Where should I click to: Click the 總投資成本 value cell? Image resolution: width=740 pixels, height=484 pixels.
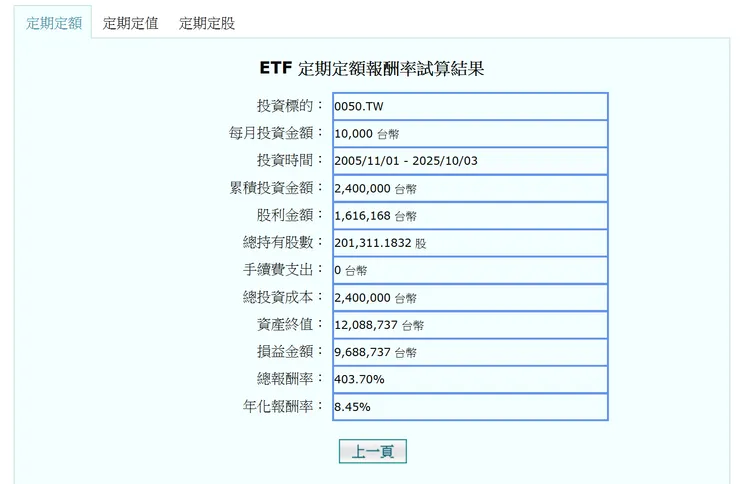(x=470, y=298)
